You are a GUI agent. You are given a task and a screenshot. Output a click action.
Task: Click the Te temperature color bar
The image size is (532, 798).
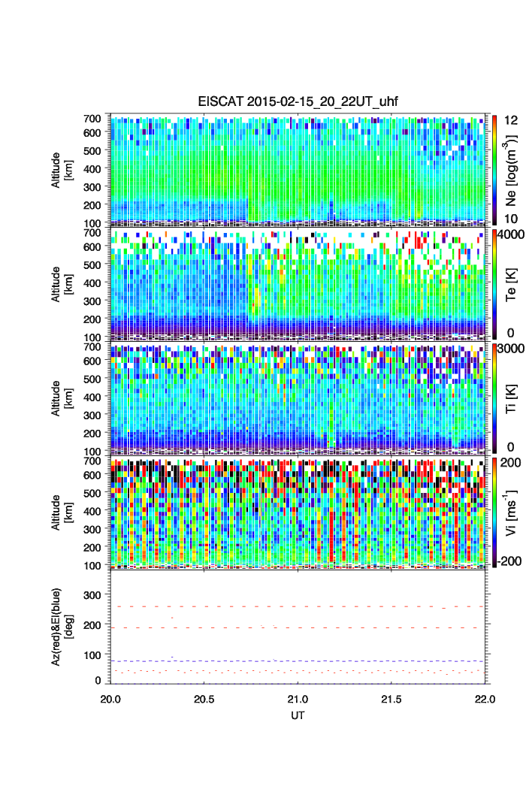pos(494,283)
